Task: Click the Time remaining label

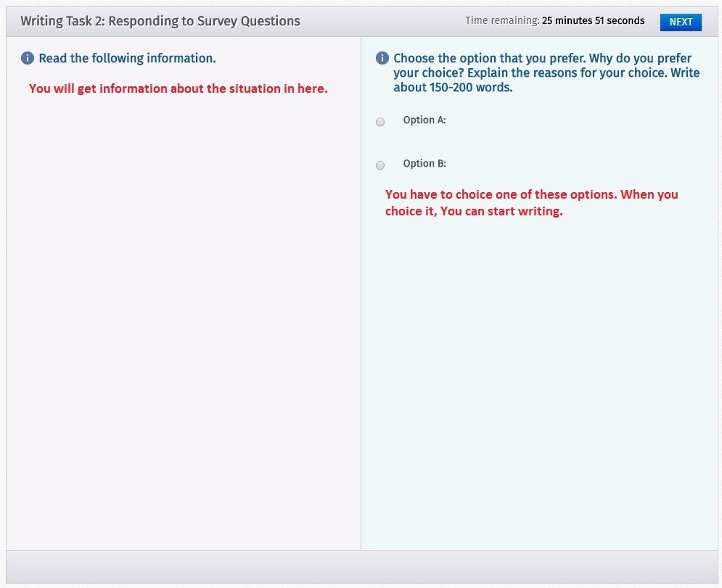Action: [502, 21]
